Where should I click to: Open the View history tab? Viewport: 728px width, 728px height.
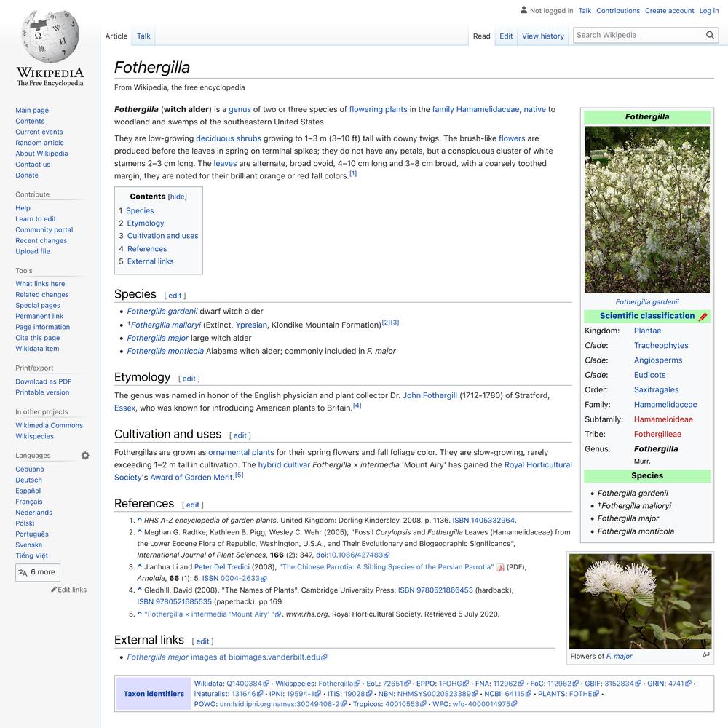[x=543, y=36]
